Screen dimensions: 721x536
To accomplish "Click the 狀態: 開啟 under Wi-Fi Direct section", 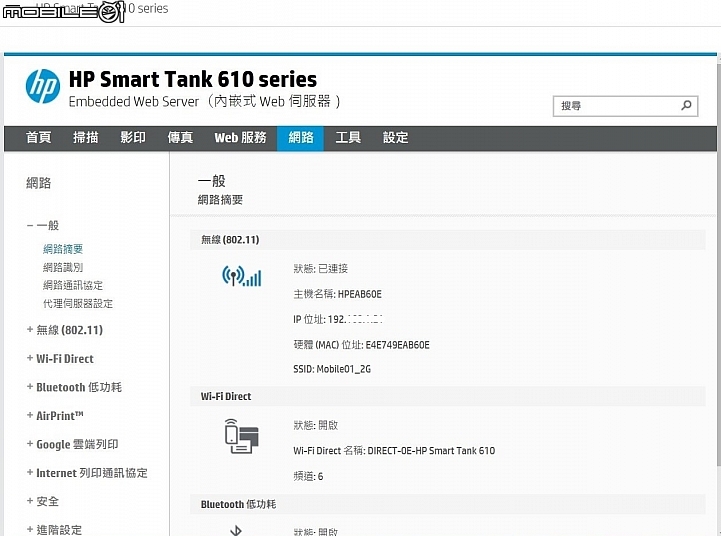I will pyautogui.click(x=315, y=425).
